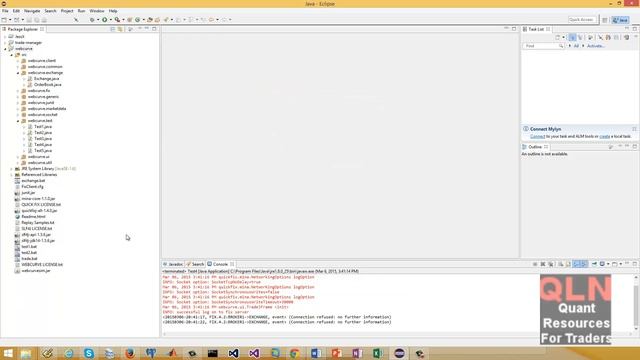Click the All working set link

click(x=576, y=46)
